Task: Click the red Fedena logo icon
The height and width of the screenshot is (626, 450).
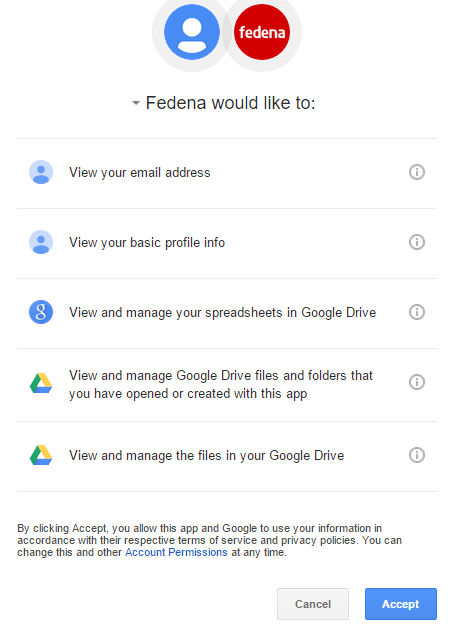Action: (262, 32)
